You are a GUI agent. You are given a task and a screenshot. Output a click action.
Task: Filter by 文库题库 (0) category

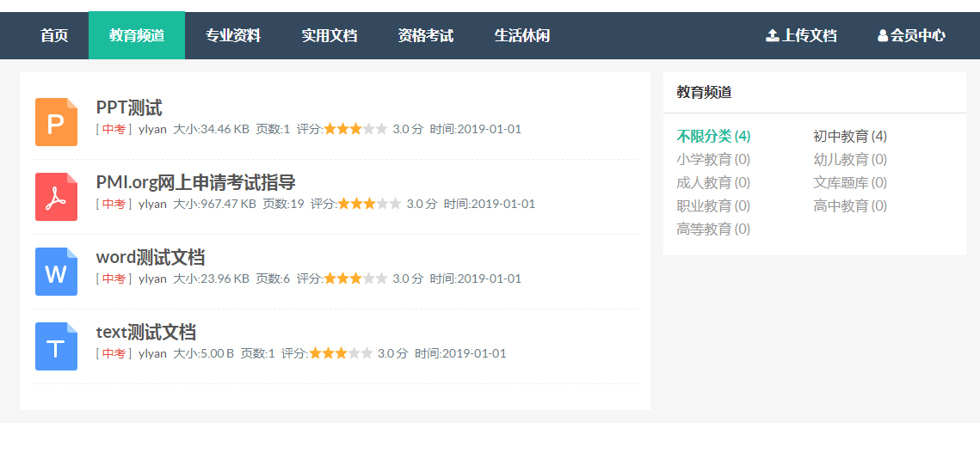[x=850, y=182]
